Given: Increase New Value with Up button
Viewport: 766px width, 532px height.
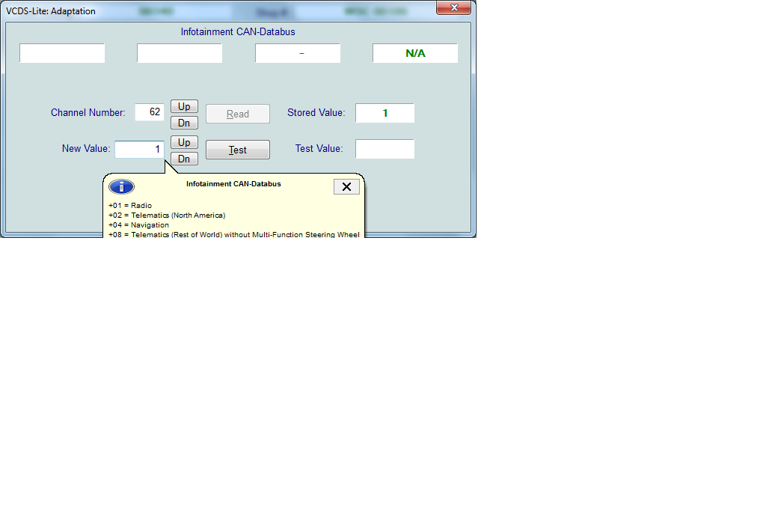Looking at the screenshot, I should 184,142.
